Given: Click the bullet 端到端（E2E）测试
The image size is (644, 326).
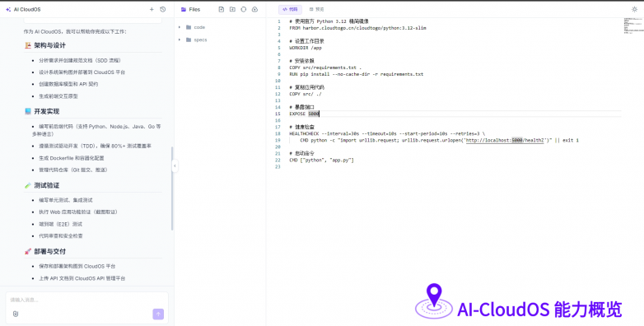Looking at the screenshot, I should [x=60, y=224].
